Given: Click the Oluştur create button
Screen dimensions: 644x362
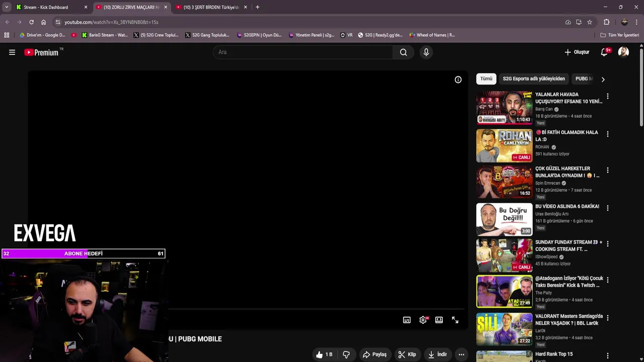Looking at the screenshot, I should pos(577,52).
